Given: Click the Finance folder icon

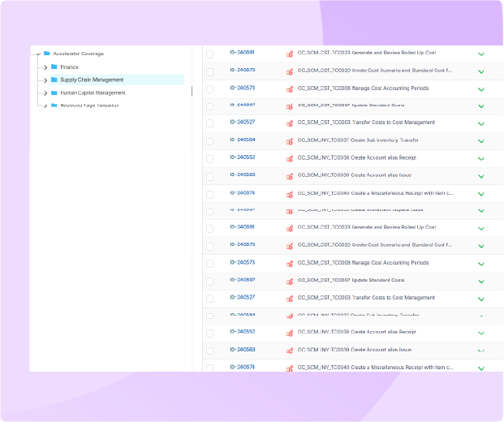Looking at the screenshot, I should tap(54, 67).
